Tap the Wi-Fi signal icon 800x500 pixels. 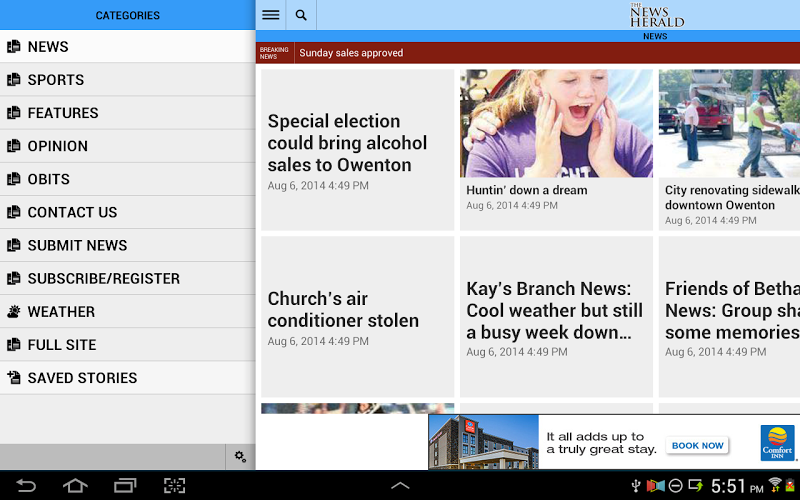(x=774, y=485)
